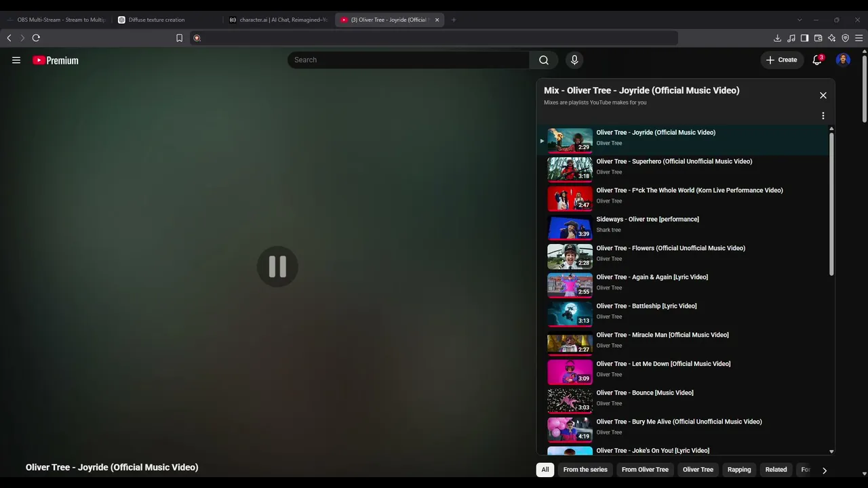Go forward in the browser
868x488 pixels.
[22, 38]
